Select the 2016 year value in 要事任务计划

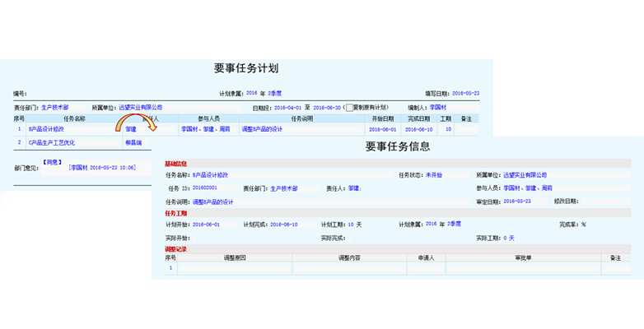click(x=252, y=94)
